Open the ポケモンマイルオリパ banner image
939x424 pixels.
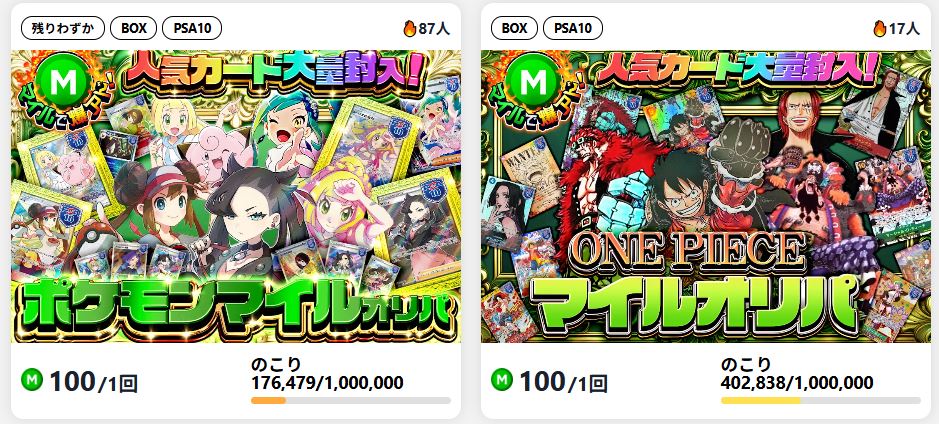point(236,196)
